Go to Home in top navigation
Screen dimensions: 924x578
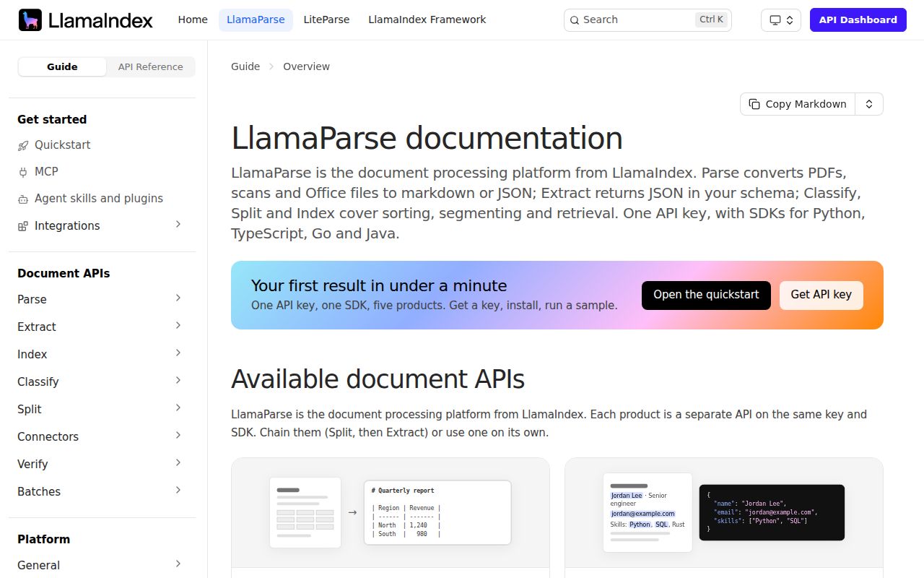(x=193, y=20)
